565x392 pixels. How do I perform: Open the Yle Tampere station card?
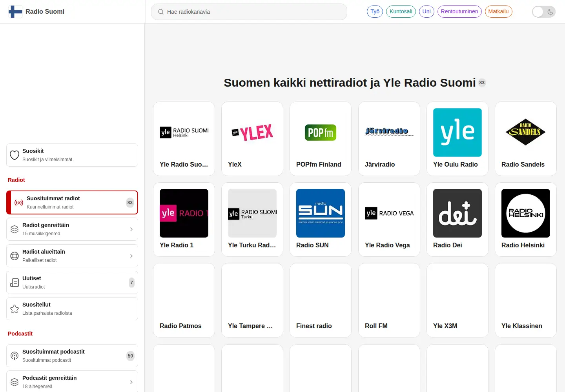[x=252, y=300]
